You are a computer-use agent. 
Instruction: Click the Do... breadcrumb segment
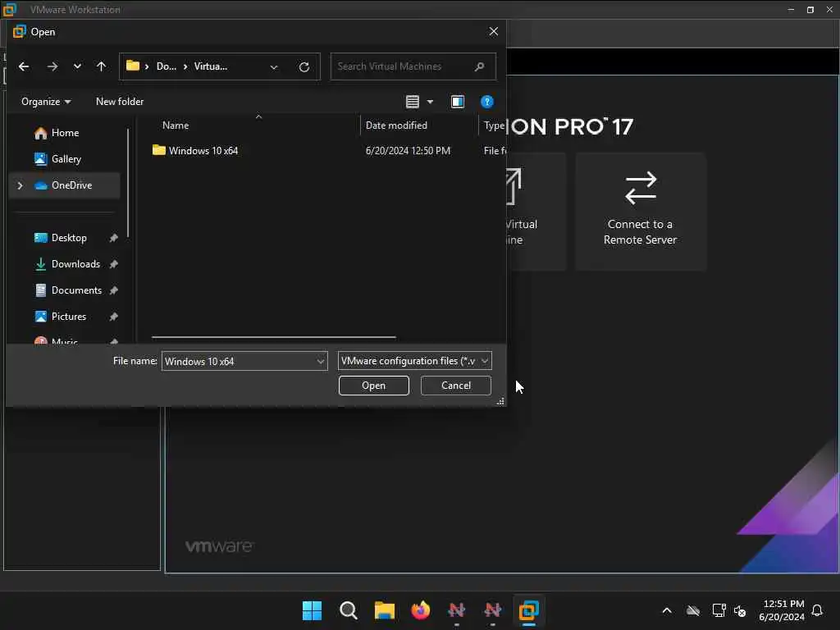click(x=166, y=66)
